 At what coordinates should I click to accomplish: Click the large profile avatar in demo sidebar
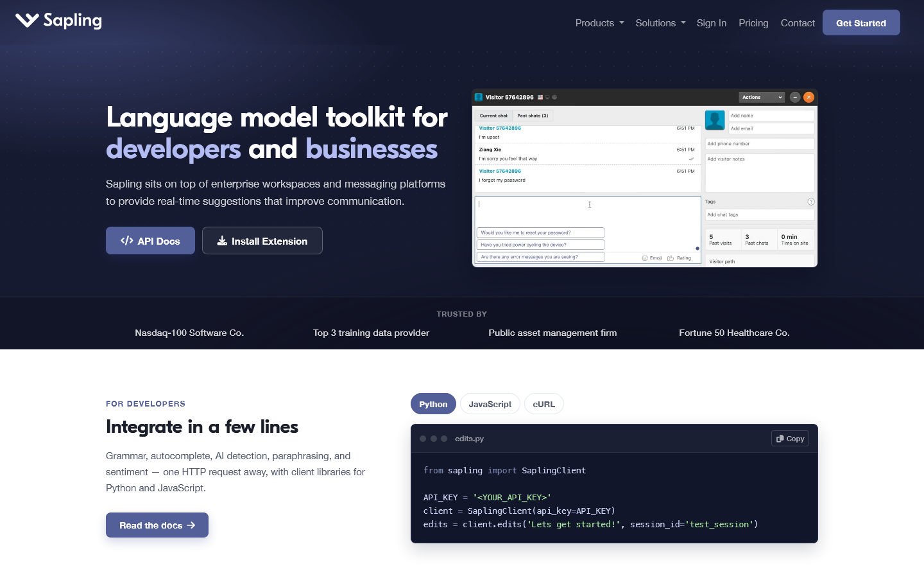coord(715,120)
